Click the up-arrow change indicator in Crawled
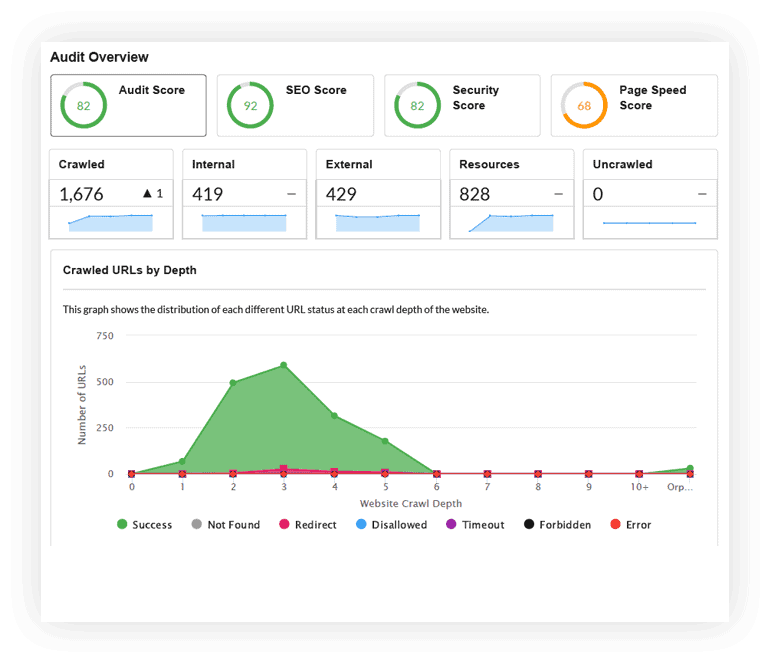 (147, 194)
